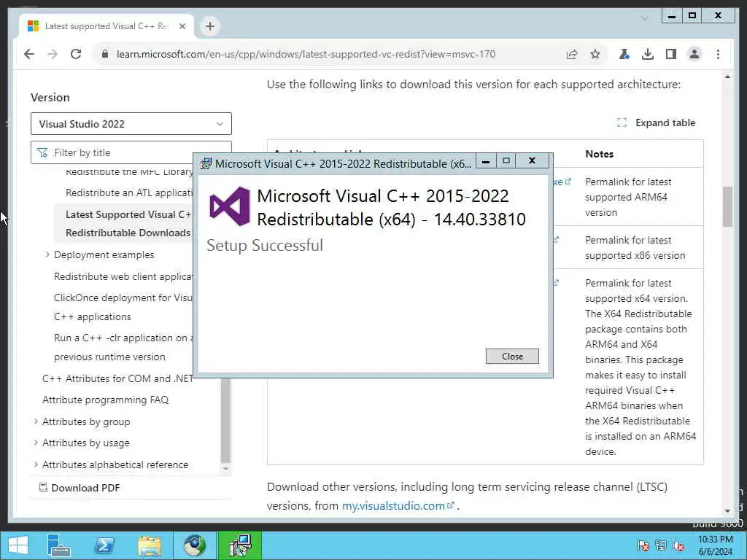Toggle the browser side panel

click(671, 54)
